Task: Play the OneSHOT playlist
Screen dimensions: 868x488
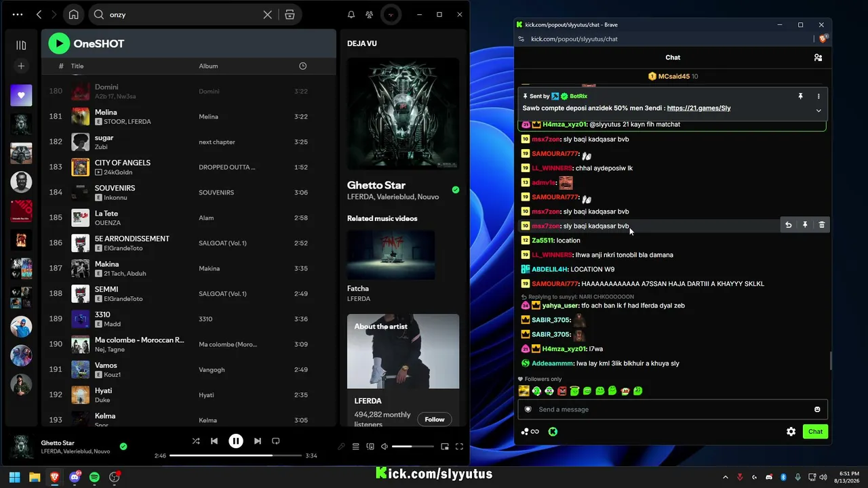Action: coord(59,43)
